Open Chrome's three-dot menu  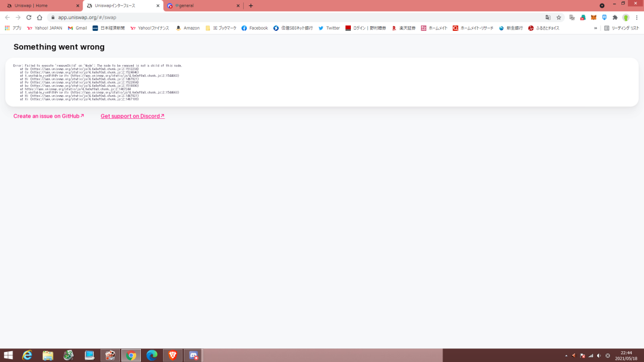pos(637,18)
